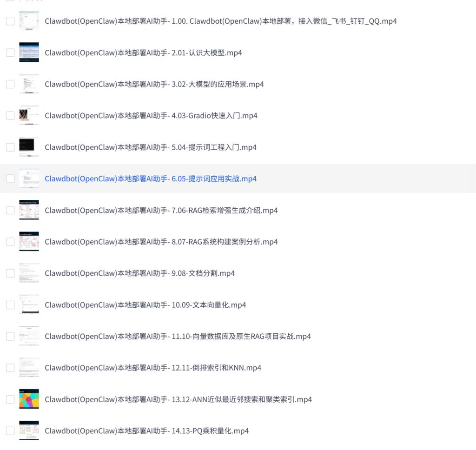Open thumbnail for 7.06-RAG检索增强生成介绍
The height and width of the screenshot is (450, 476).
click(x=29, y=210)
